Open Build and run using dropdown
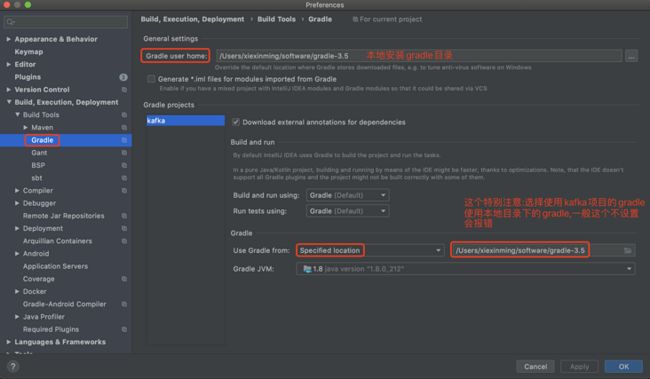This screenshot has height=379, width=650. (x=347, y=195)
